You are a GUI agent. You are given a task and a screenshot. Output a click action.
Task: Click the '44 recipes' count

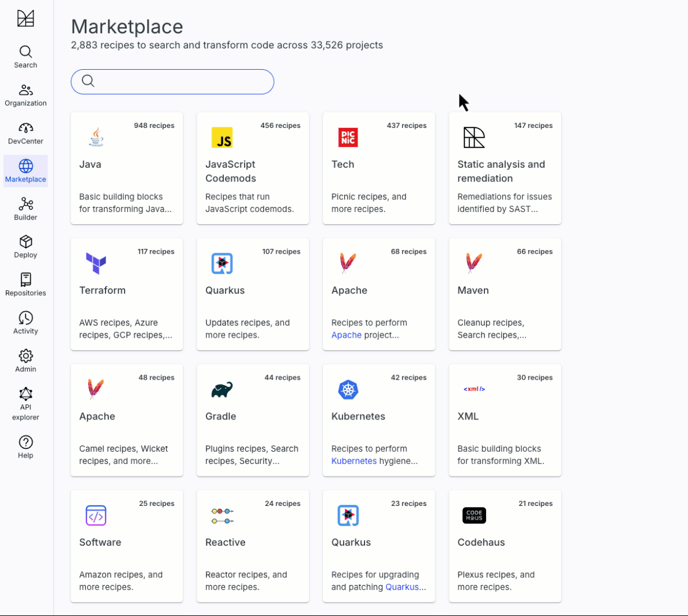[282, 377]
